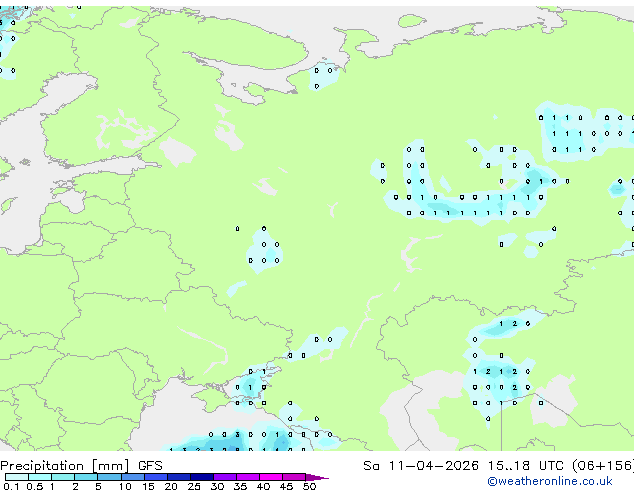Select the royal blue 15–20 mm legend swatch
Screen dimensions: 634x490
156,477
